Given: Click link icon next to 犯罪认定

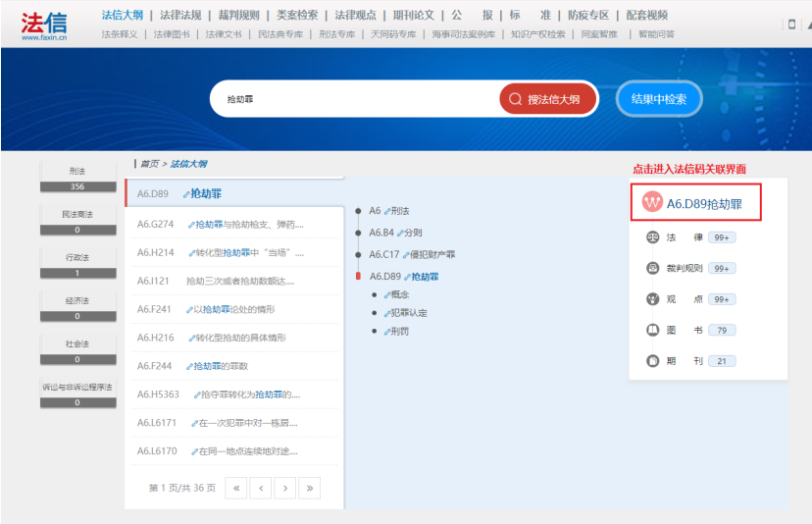Looking at the screenshot, I should coord(386,314).
